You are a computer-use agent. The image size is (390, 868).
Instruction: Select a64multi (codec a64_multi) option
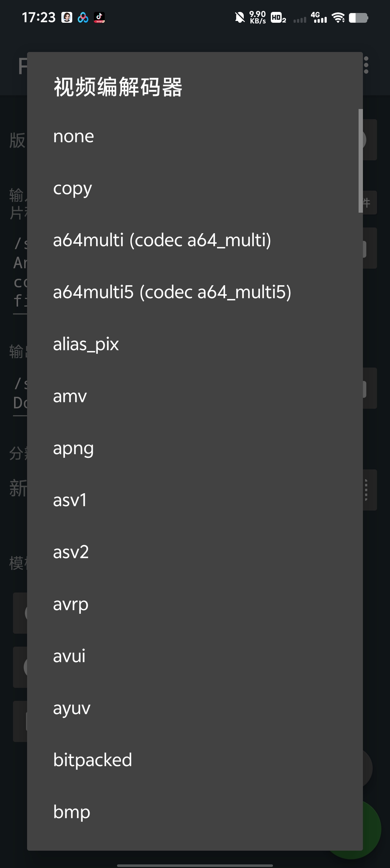(x=195, y=240)
